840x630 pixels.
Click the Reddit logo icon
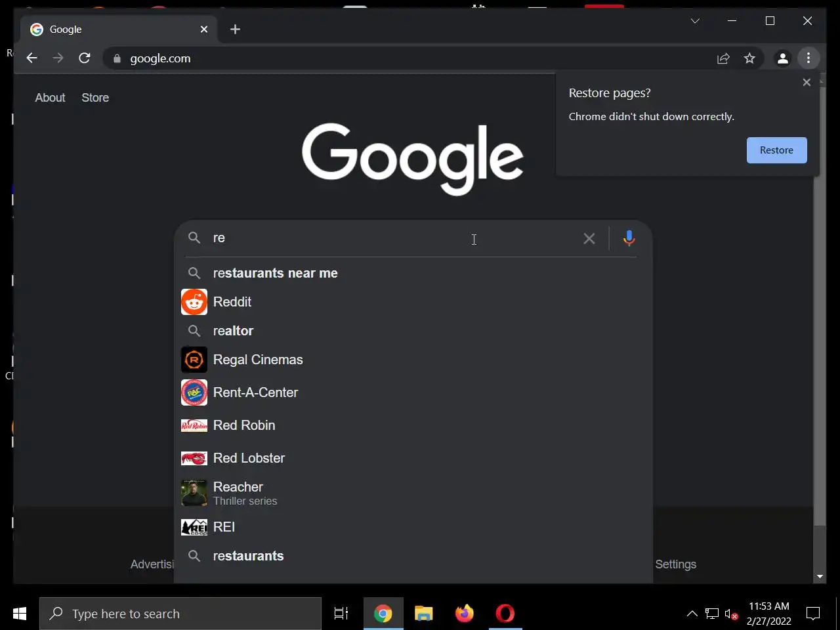click(194, 302)
